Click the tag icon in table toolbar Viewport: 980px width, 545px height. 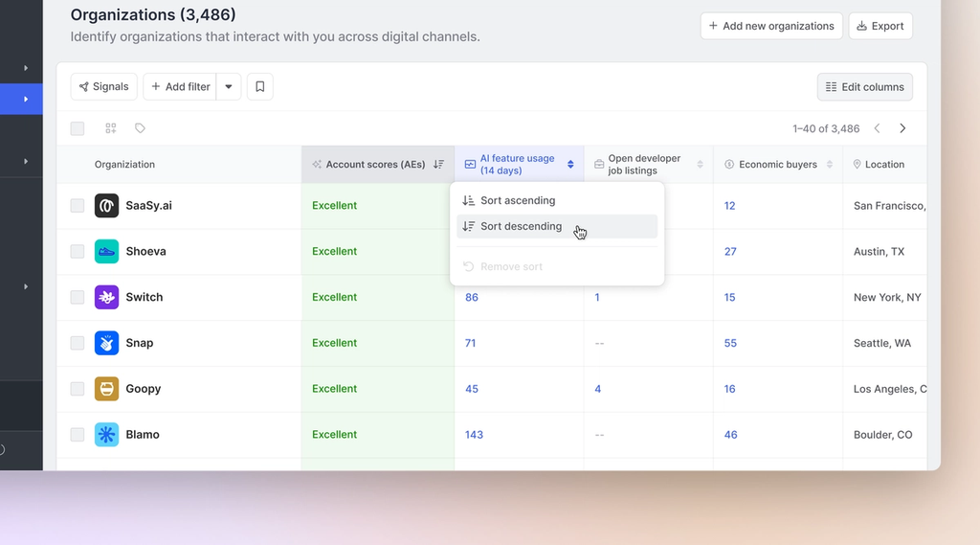(x=140, y=128)
